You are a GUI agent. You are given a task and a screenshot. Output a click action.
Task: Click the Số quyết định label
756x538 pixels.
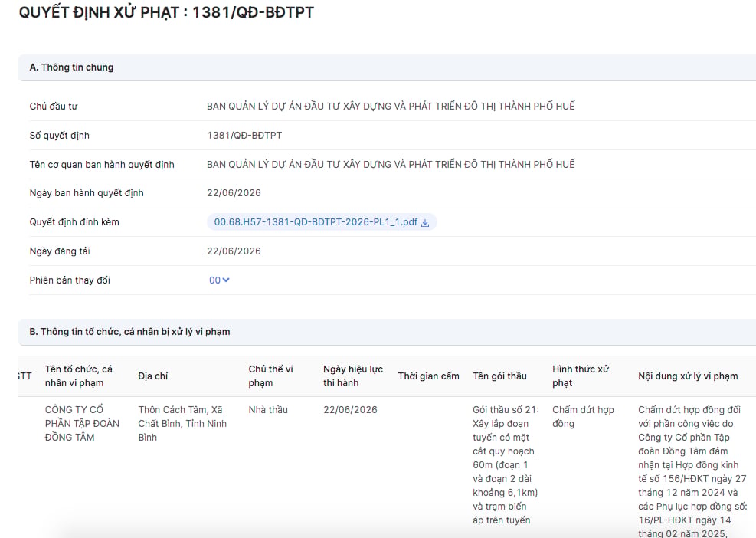coord(59,135)
